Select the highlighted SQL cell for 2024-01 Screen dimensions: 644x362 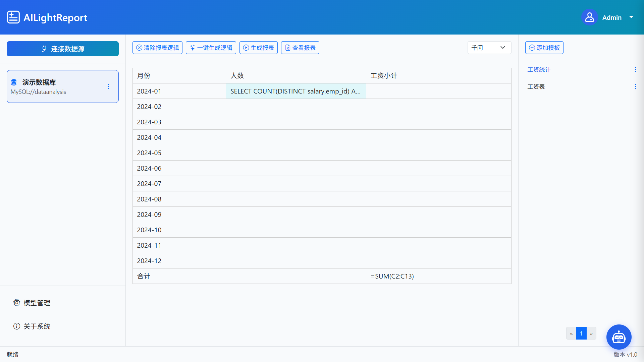[x=296, y=91]
